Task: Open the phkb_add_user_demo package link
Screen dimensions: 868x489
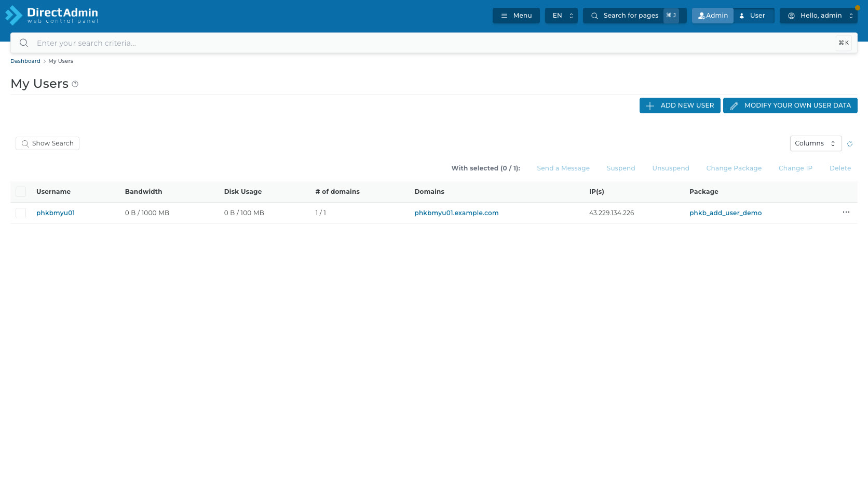Action: [726, 213]
